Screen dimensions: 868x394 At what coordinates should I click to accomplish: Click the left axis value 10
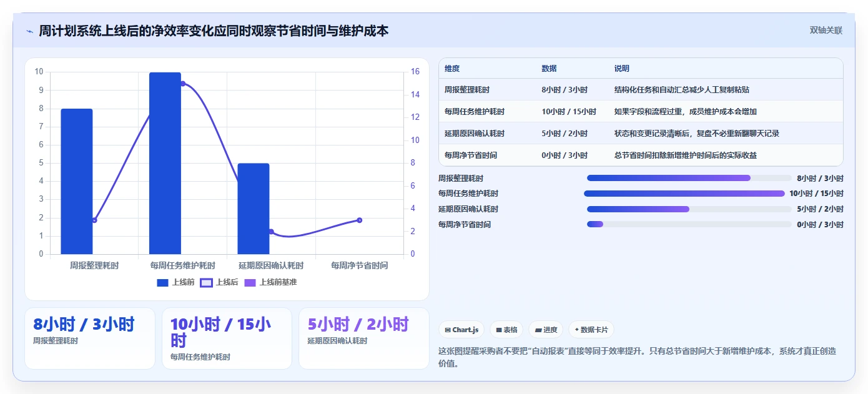[x=39, y=72]
